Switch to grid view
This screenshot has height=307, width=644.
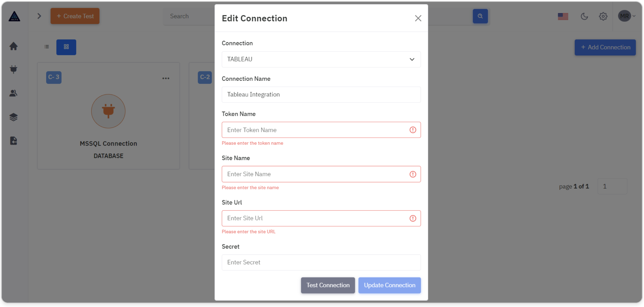click(x=66, y=47)
